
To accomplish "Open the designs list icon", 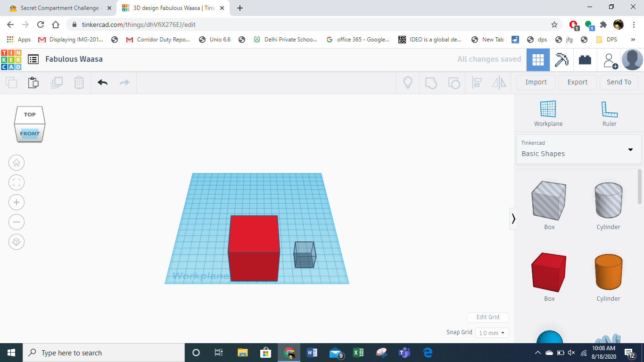I will click(x=33, y=59).
